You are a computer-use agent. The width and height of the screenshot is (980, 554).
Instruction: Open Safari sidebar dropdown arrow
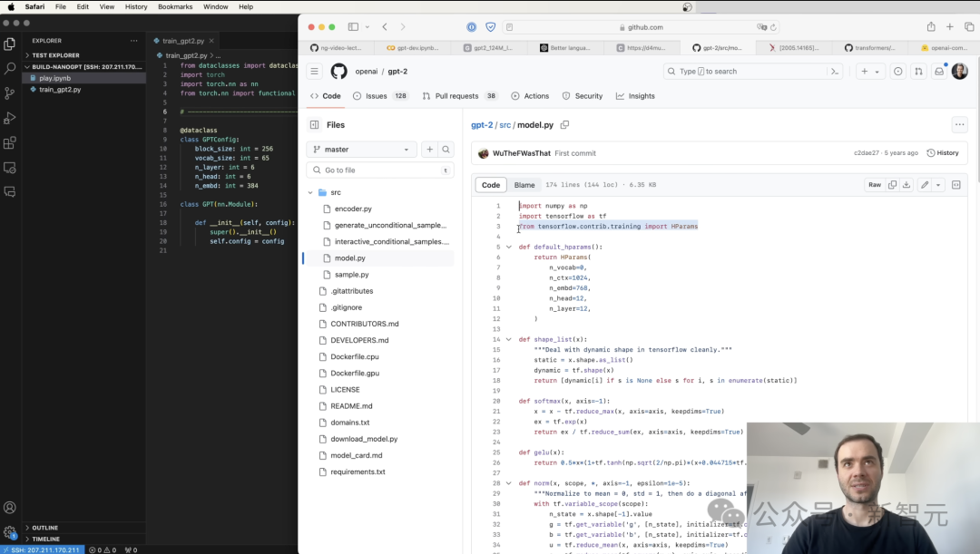[x=367, y=27]
